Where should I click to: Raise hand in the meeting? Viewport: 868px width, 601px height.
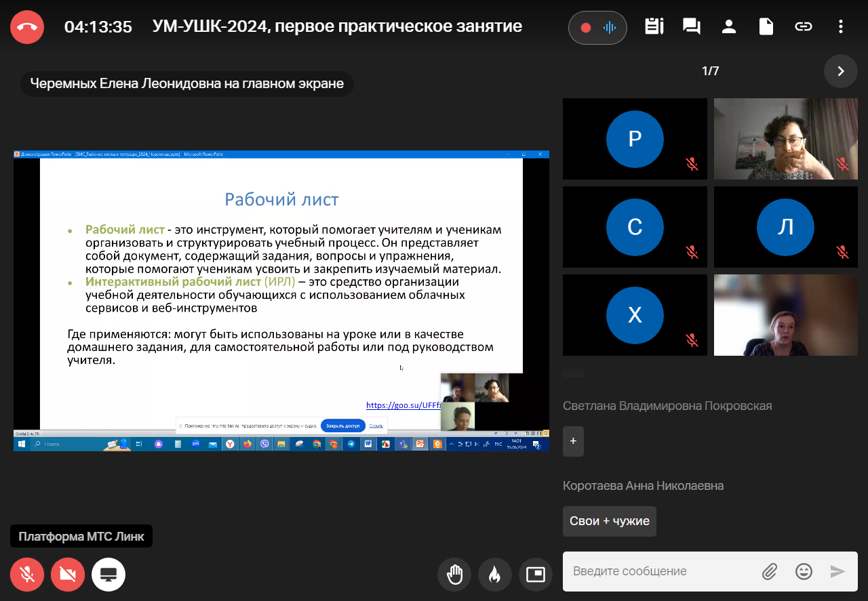point(454,575)
